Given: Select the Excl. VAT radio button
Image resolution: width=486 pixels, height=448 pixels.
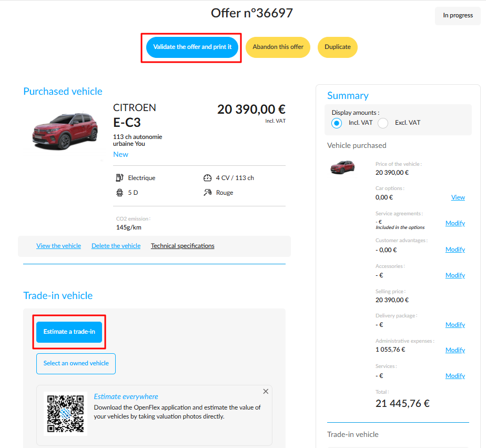Looking at the screenshot, I should [383, 123].
